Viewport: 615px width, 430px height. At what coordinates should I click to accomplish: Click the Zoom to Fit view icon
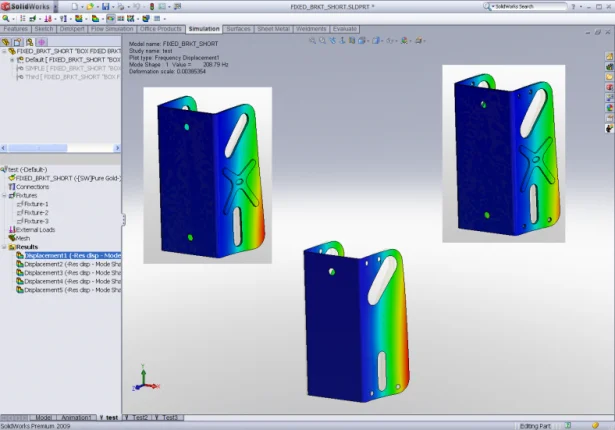click(x=313, y=41)
